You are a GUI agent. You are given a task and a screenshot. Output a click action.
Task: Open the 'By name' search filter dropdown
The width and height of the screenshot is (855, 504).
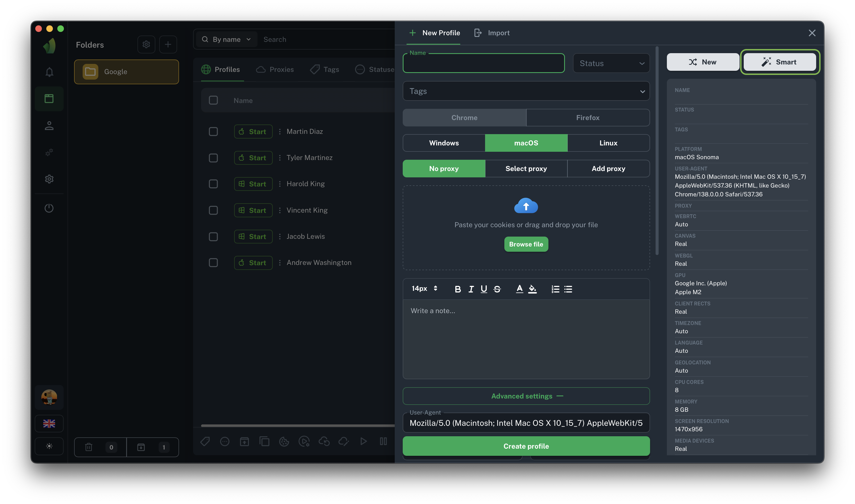pyautogui.click(x=226, y=39)
